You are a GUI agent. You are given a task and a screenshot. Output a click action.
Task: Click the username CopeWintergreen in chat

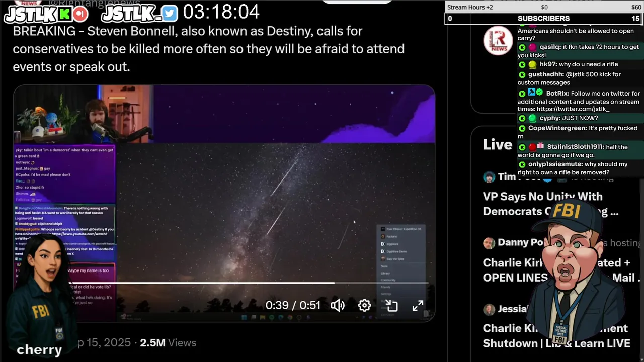pos(557,128)
